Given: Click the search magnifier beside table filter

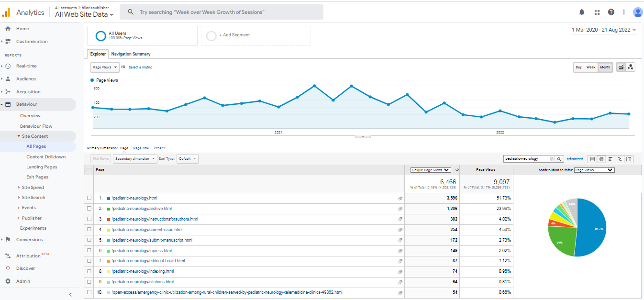Looking at the screenshot, I should click(558, 159).
